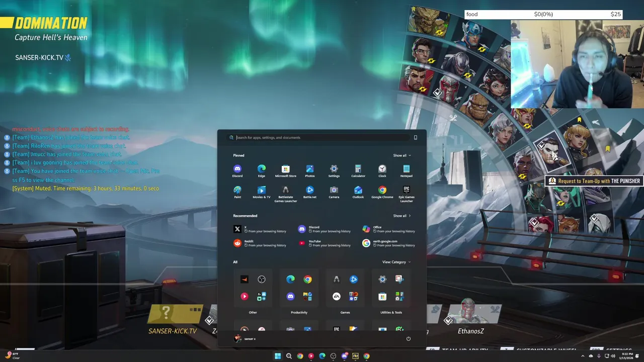
Task: Switch to Discord on the taskbar
Action: pyautogui.click(x=344, y=356)
